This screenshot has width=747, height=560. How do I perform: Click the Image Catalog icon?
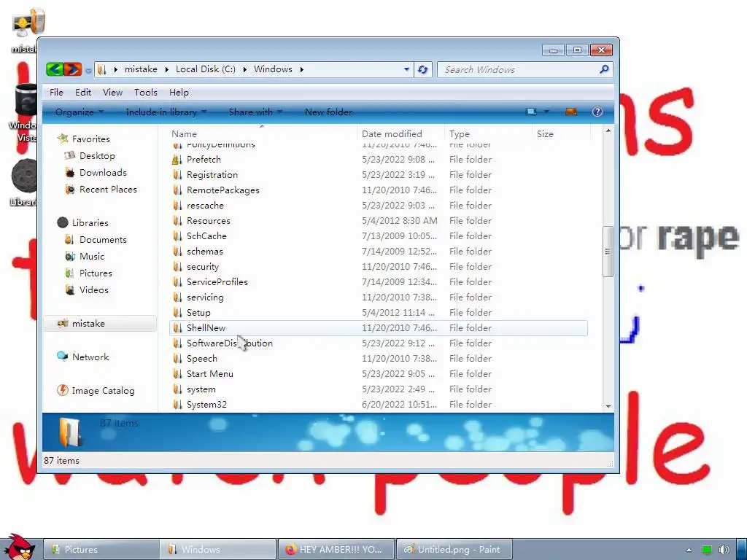(x=63, y=390)
